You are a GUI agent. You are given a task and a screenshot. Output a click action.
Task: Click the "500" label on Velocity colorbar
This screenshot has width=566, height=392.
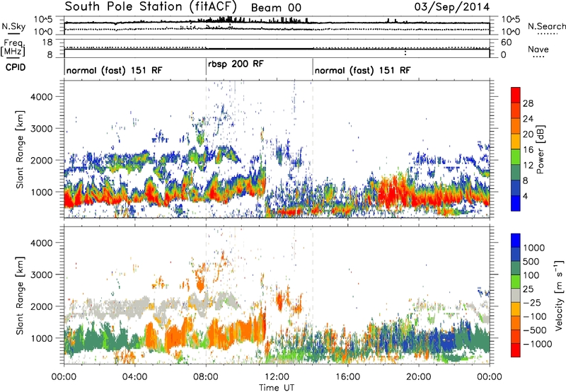(531, 261)
